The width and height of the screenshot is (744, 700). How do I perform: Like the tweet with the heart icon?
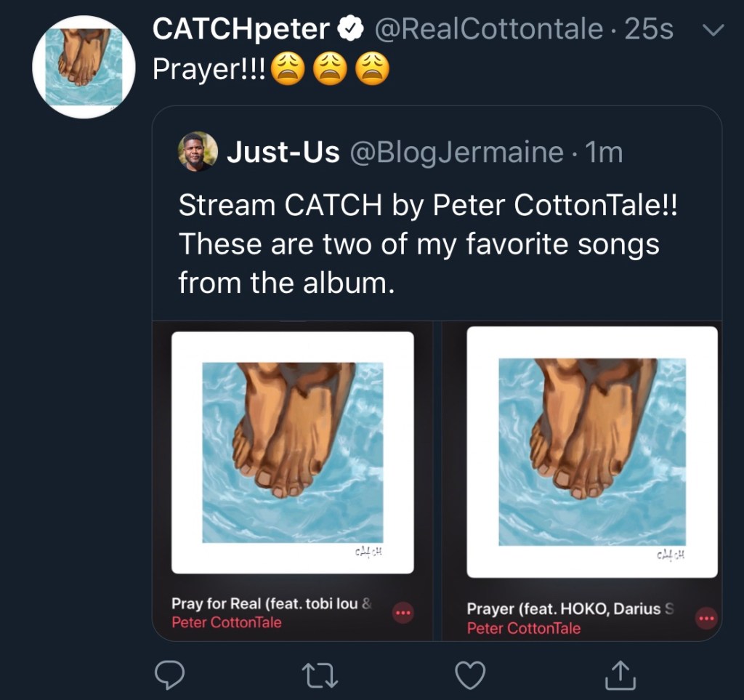[469, 677]
